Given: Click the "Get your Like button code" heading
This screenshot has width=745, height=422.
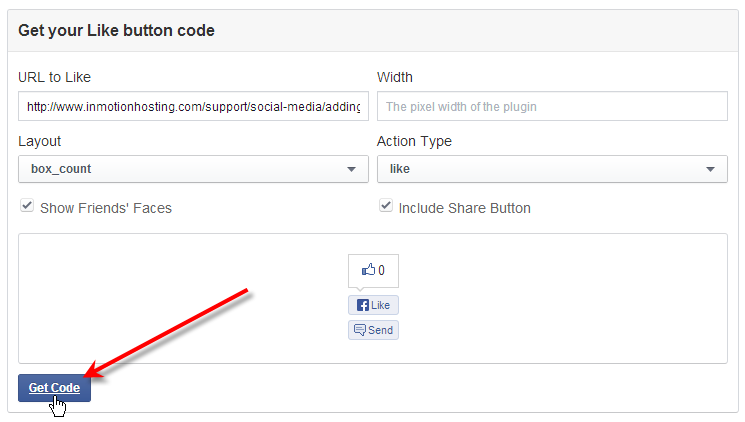Looking at the screenshot, I should tap(116, 30).
